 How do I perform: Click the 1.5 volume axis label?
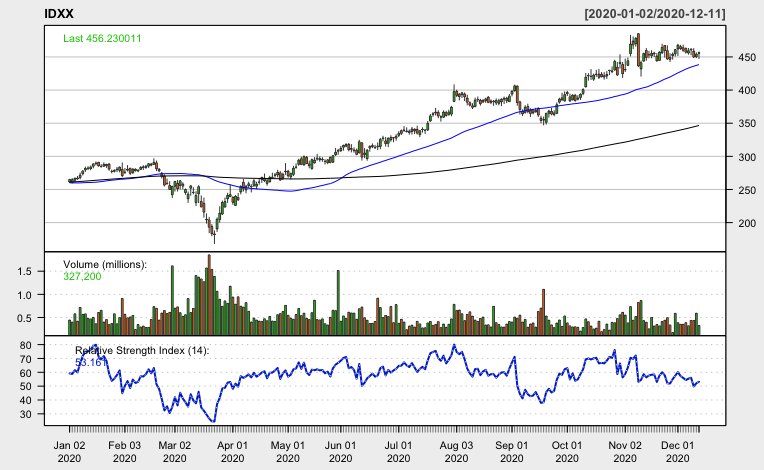[24, 272]
